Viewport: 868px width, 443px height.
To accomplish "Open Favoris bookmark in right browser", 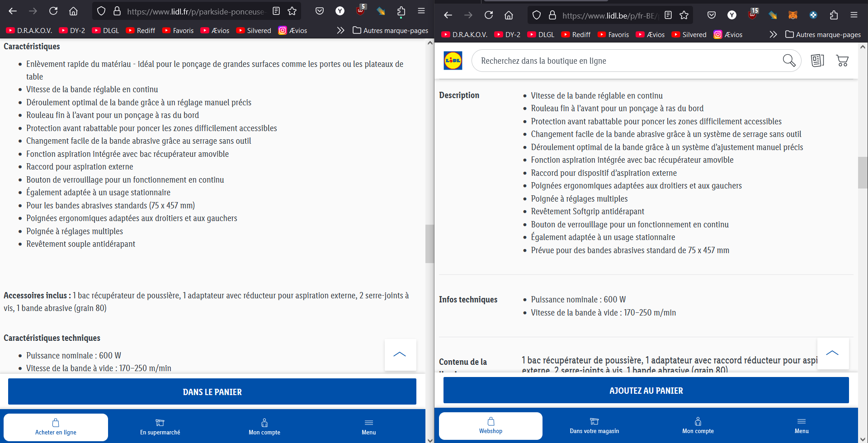I will (613, 34).
